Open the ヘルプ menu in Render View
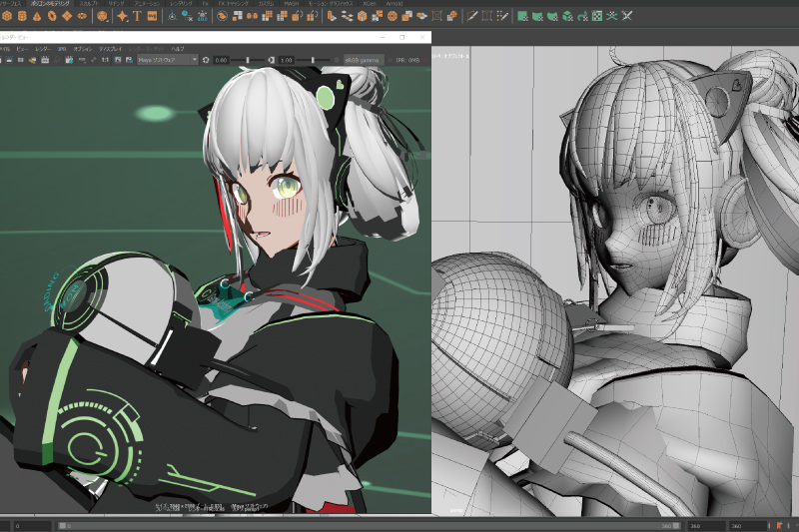The width and height of the screenshot is (799, 532). pyautogui.click(x=178, y=49)
